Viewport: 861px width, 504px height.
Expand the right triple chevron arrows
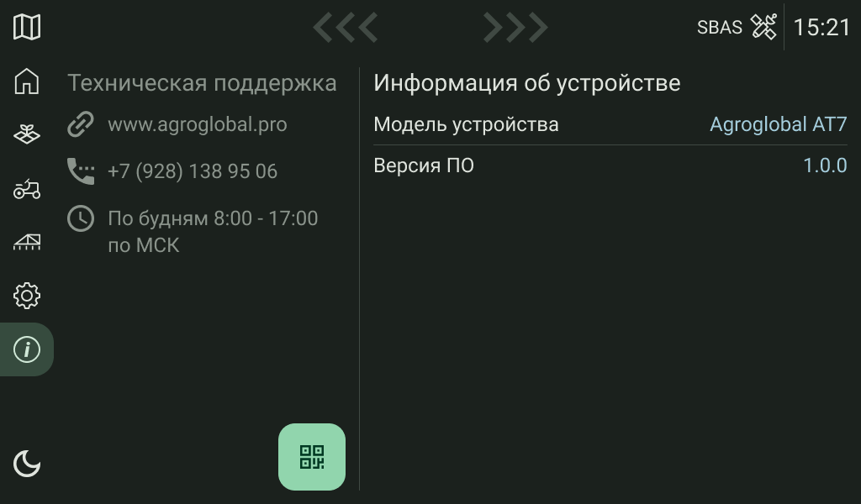point(515,27)
